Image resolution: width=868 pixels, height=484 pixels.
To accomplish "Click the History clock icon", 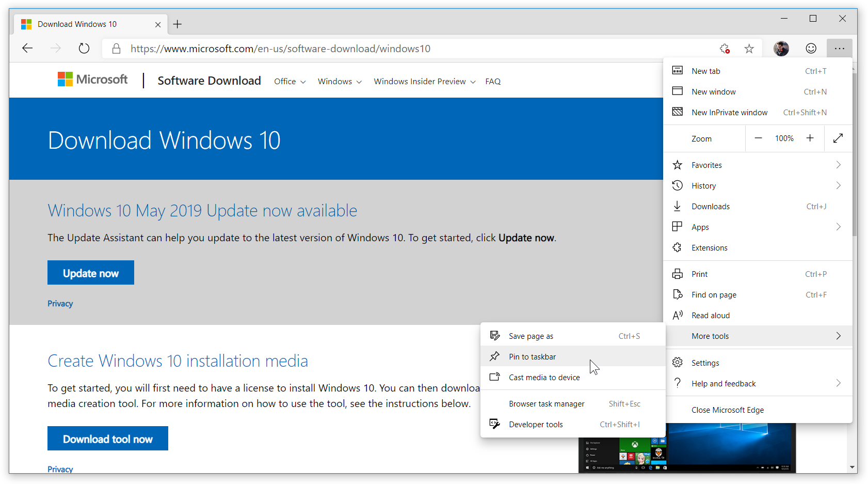I will 678,185.
